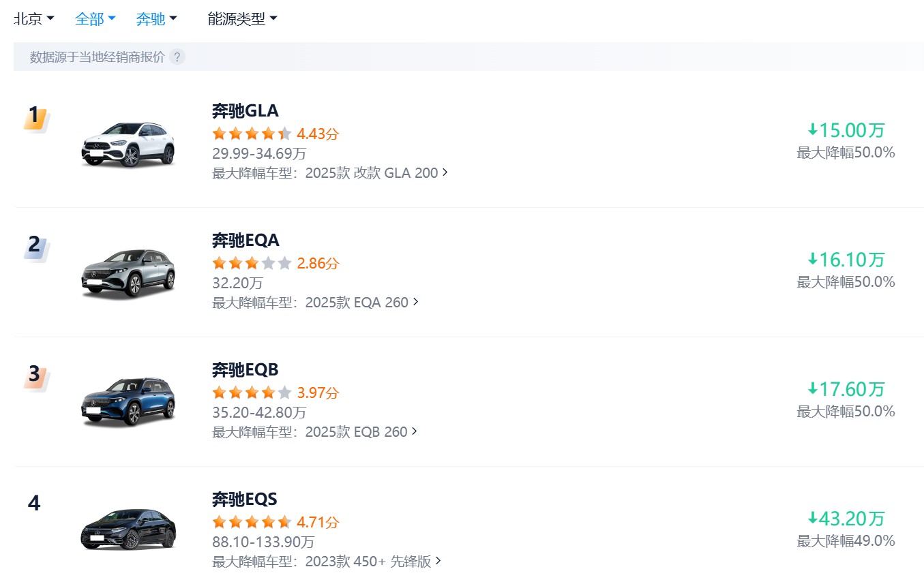Click the 奔驰EQS star rating
Viewport: 924px width, 584px height.
[x=252, y=522]
